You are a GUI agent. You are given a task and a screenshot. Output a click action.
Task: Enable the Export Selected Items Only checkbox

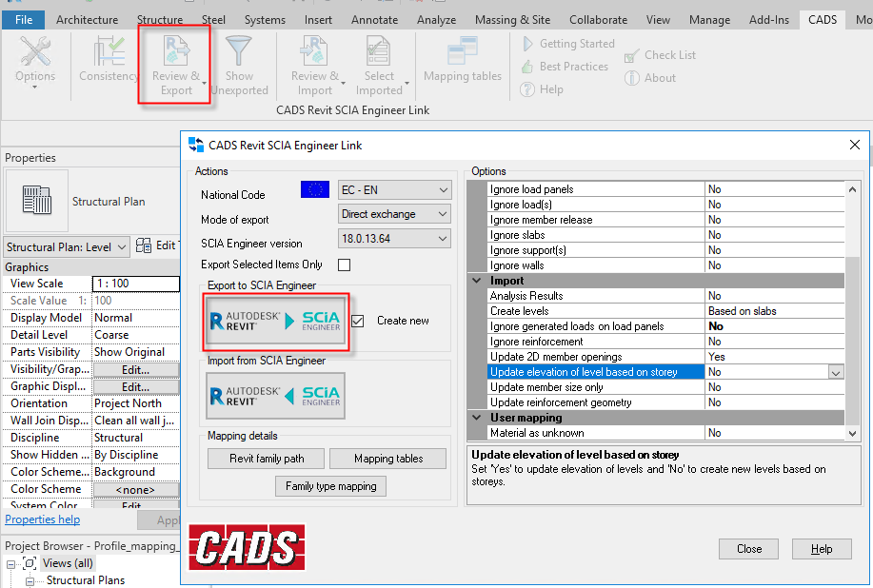coord(344,265)
